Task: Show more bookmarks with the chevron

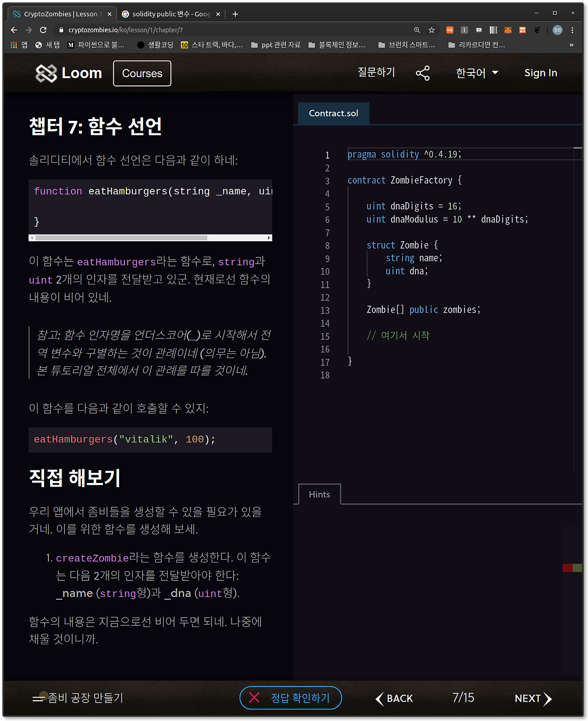Action: click(x=571, y=45)
